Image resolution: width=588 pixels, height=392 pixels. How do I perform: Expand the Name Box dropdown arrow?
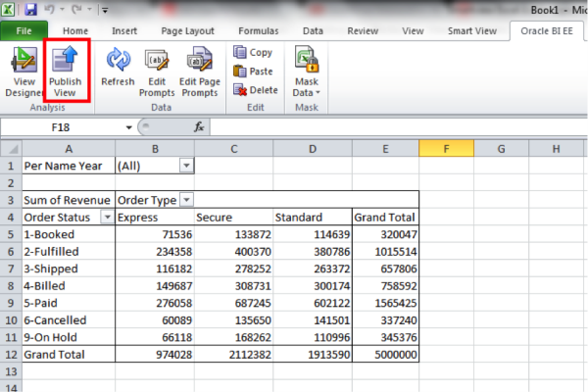click(x=128, y=127)
